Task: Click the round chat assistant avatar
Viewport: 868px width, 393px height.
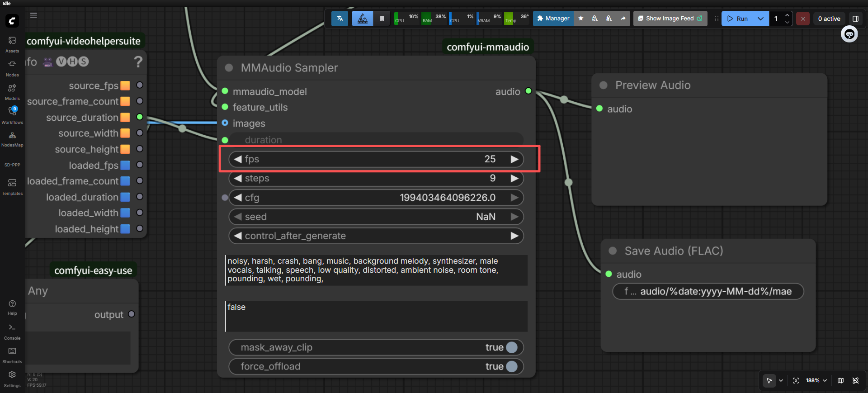Action: point(849,34)
